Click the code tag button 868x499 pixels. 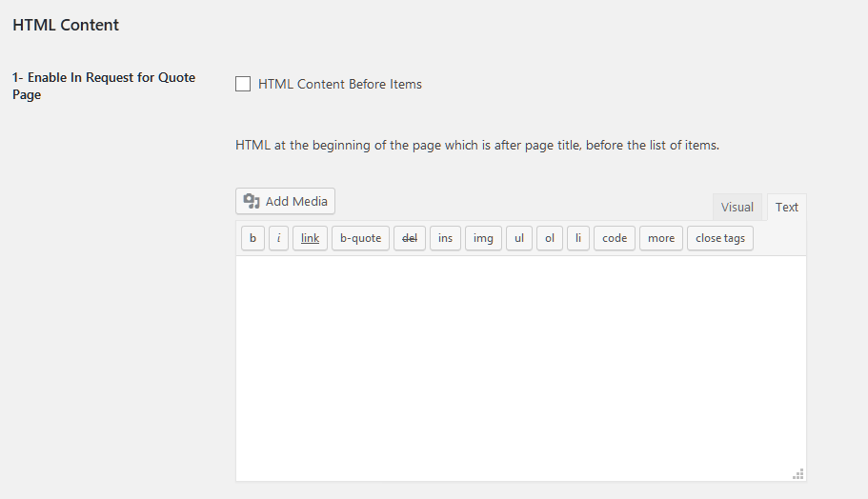615,238
